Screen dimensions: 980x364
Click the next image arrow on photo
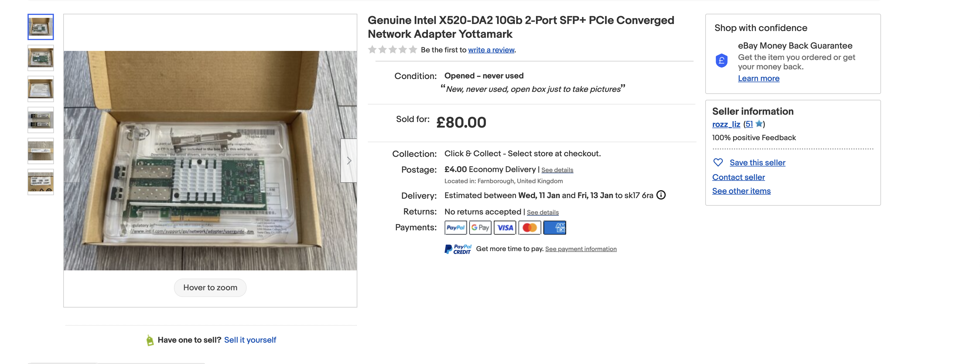tap(349, 161)
